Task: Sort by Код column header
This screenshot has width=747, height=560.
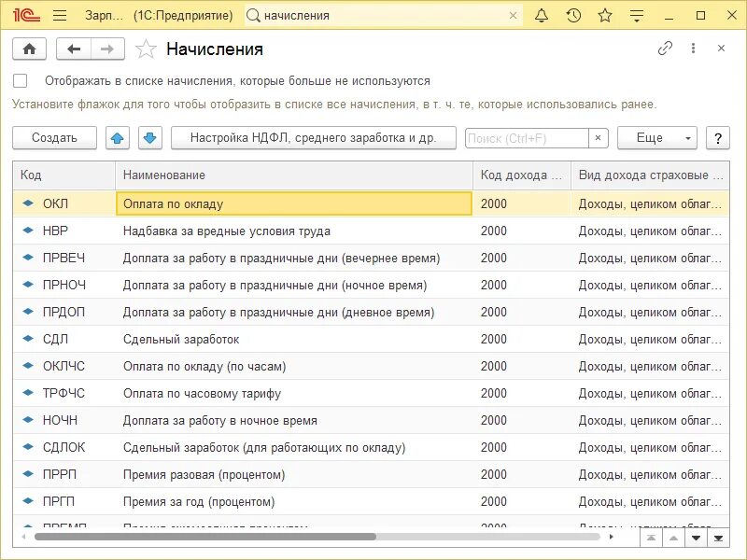Action: click(x=64, y=175)
